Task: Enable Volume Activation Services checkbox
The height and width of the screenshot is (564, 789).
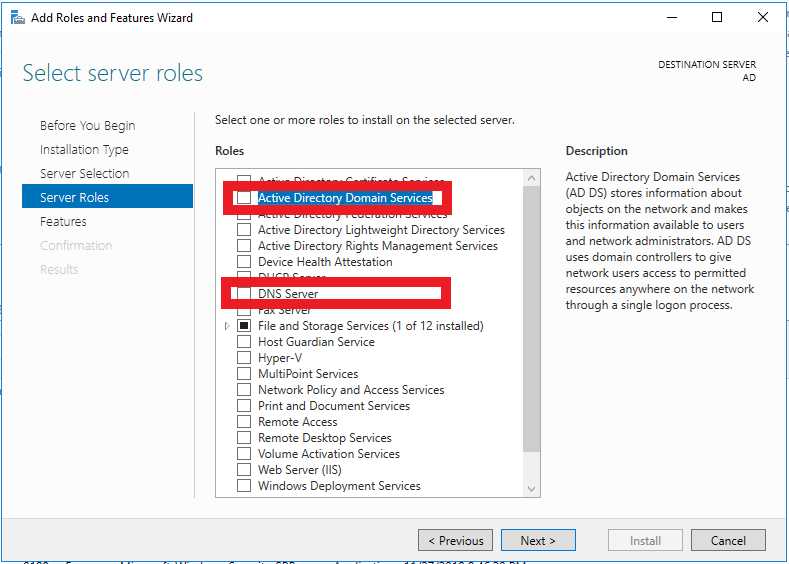Action: pyautogui.click(x=244, y=453)
